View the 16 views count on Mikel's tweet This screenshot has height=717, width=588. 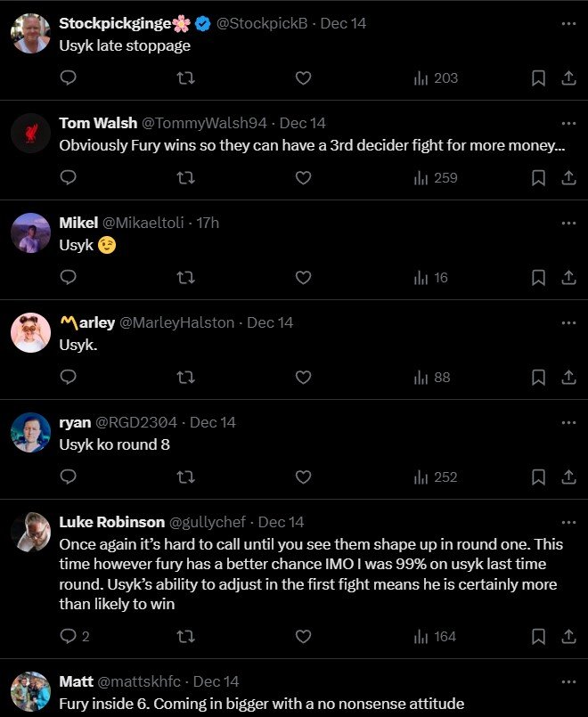click(431, 278)
